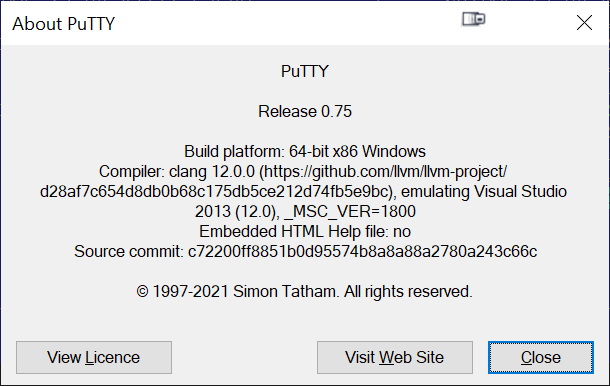The height and width of the screenshot is (386, 610).
Task: Click the Build platform line
Action: pos(305,151)
